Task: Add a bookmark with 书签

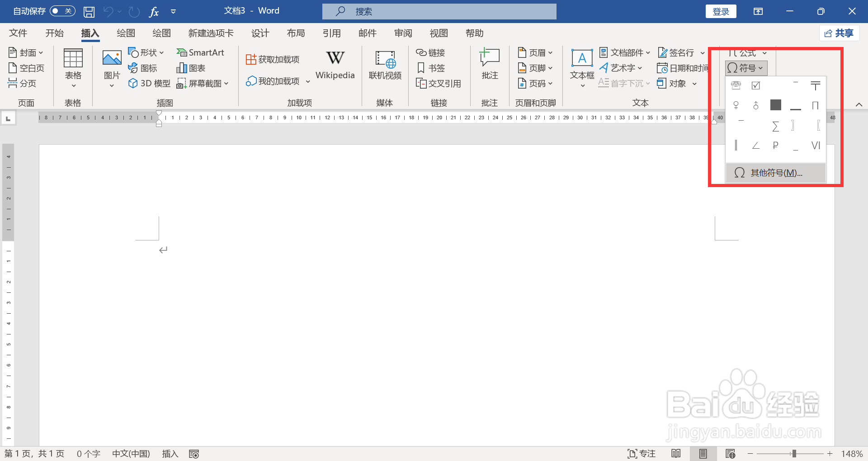Action: point(431,68)
